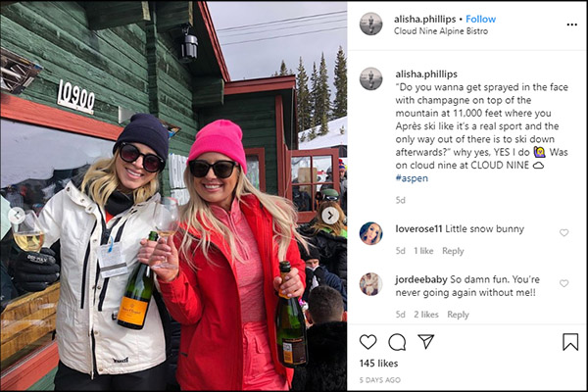Image resolution: width=588 pixels, height=392 pixels.
Task: Save the post with the bookmark icon
Action: click(x=570, y=342)
